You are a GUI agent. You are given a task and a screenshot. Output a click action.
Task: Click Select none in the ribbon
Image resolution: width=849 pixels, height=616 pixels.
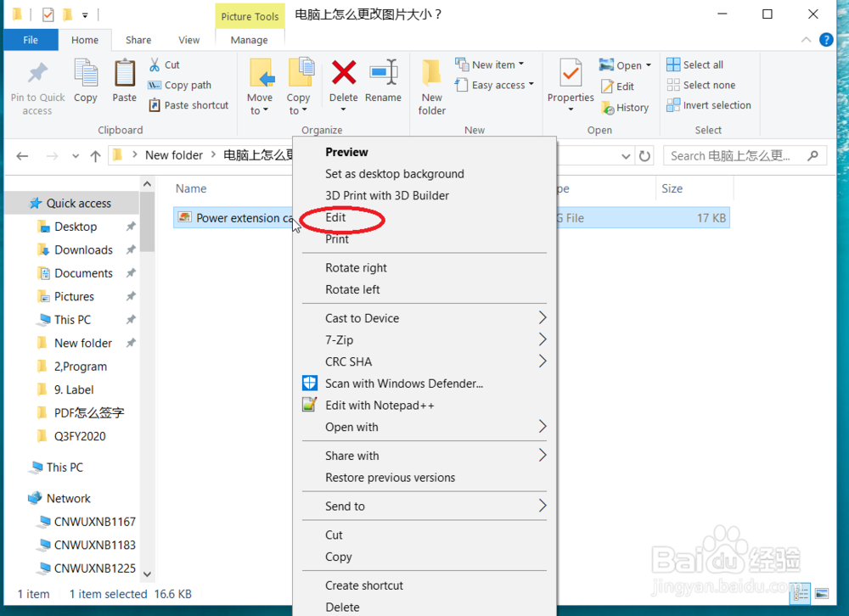[701, 85]
